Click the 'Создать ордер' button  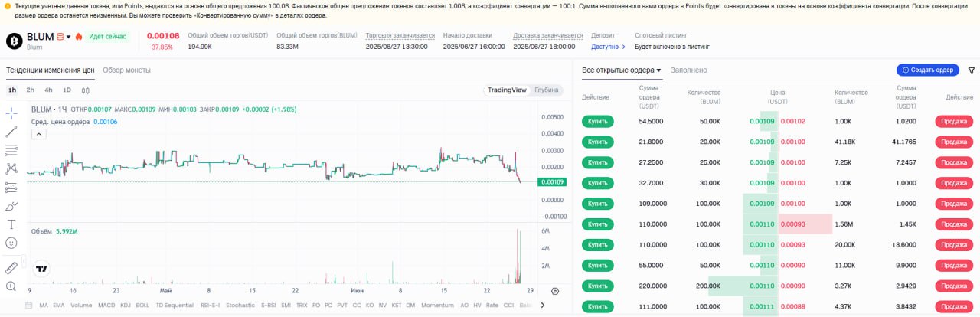pyautogui.click(x=928, y=70)
